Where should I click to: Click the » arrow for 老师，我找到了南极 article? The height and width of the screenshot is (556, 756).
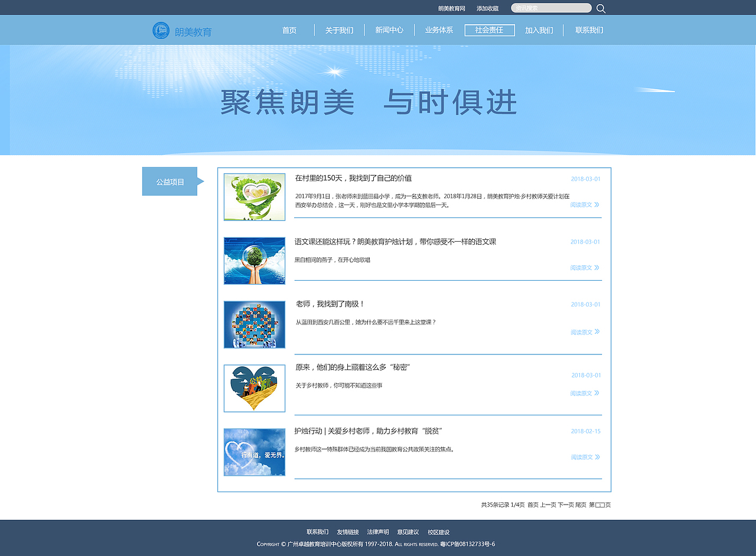(598, 332)
